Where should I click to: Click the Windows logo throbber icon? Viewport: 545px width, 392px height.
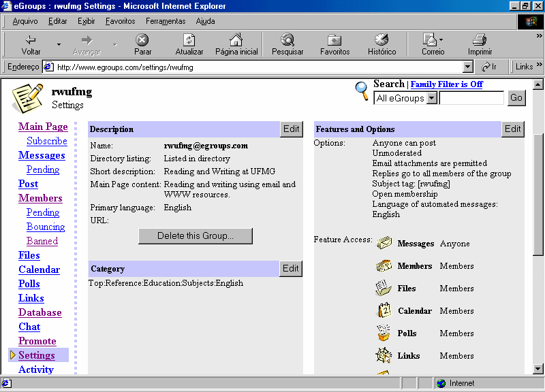point(531,22)
